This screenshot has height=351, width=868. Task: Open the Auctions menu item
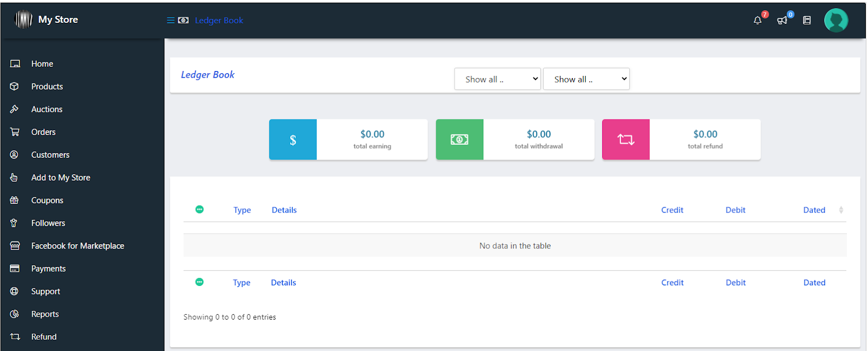pos(47,110)
